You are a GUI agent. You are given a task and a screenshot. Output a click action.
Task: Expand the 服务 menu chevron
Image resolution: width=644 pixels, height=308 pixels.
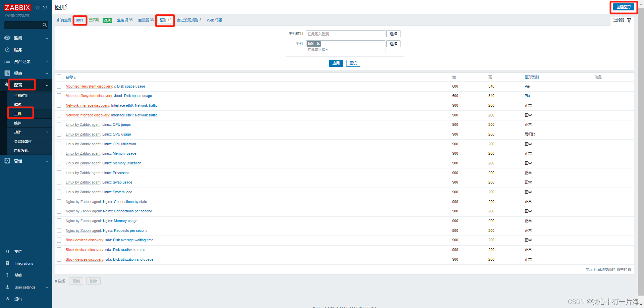[47, 50]
